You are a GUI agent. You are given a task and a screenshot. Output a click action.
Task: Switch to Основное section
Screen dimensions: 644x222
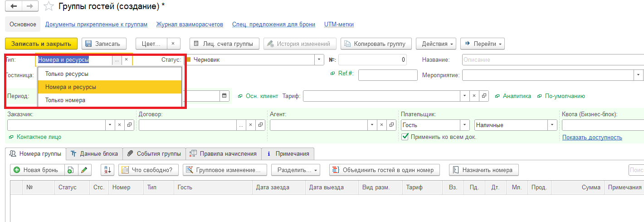(23, 24)
